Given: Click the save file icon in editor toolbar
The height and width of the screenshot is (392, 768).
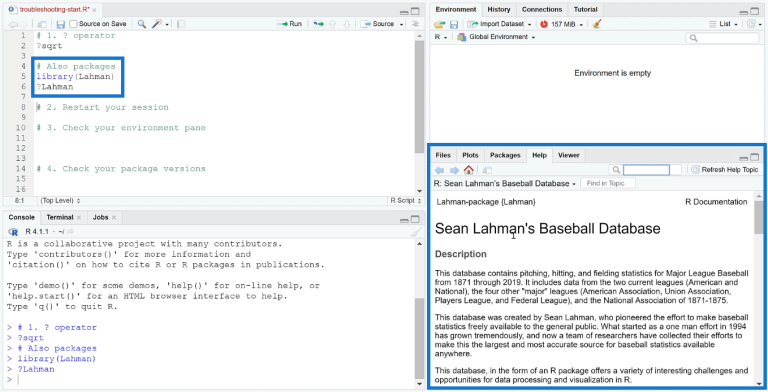Looking at the screenshot, I should (61, 24).
